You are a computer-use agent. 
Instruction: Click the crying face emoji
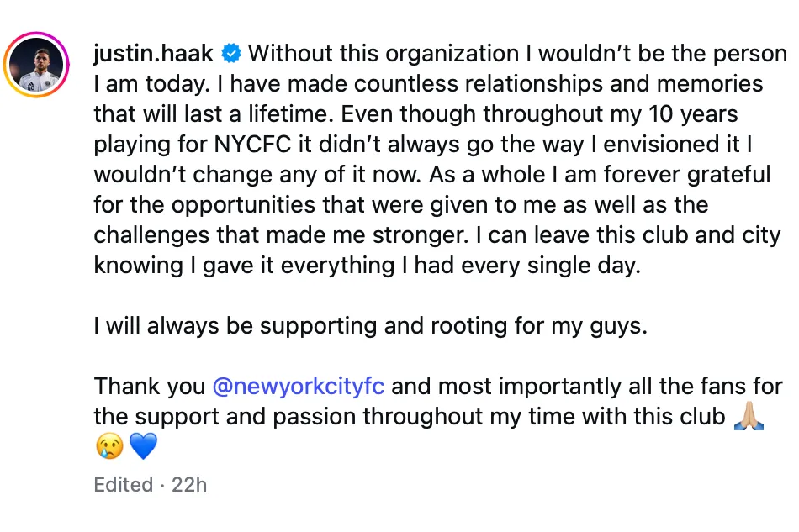pyautogui.click(x=109, y=446)
